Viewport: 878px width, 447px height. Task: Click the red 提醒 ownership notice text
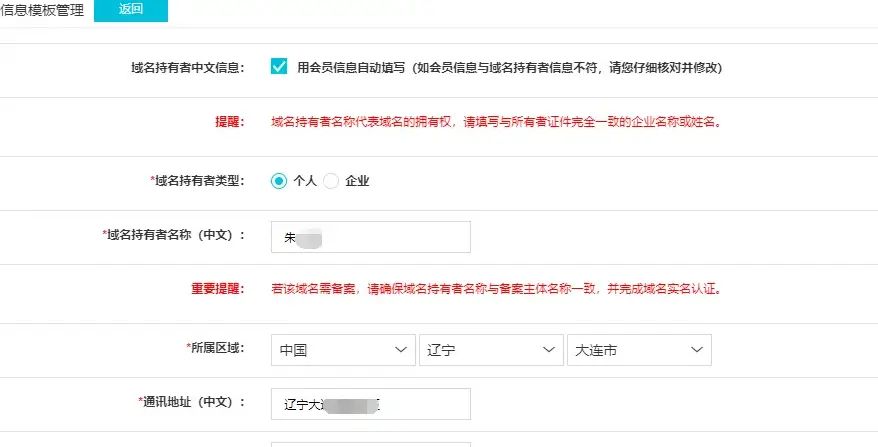coord(496,123)
